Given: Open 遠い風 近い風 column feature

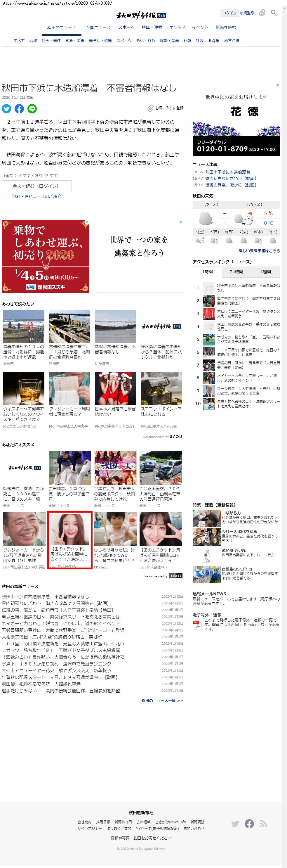Looking at the screenshot, I should [236, 555].
